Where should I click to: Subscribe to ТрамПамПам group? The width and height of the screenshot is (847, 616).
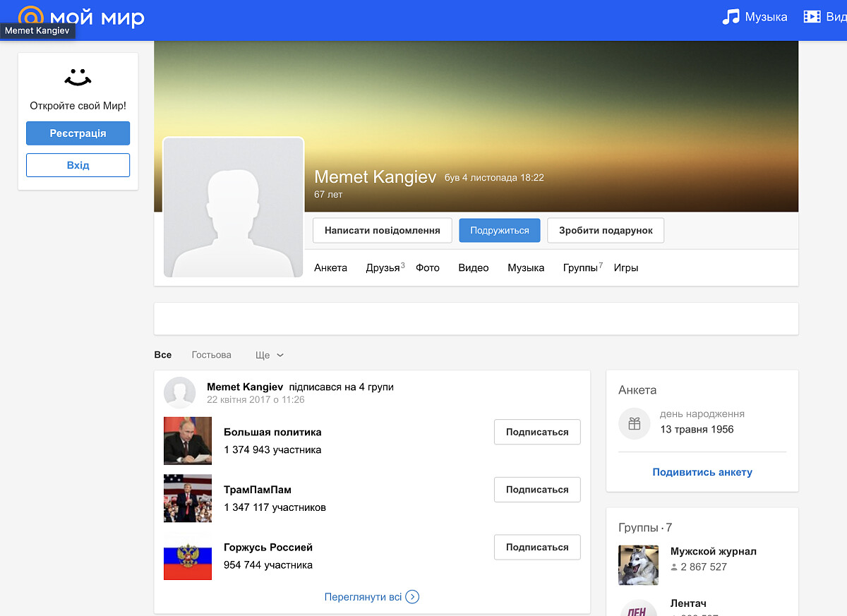pos(536,489)
